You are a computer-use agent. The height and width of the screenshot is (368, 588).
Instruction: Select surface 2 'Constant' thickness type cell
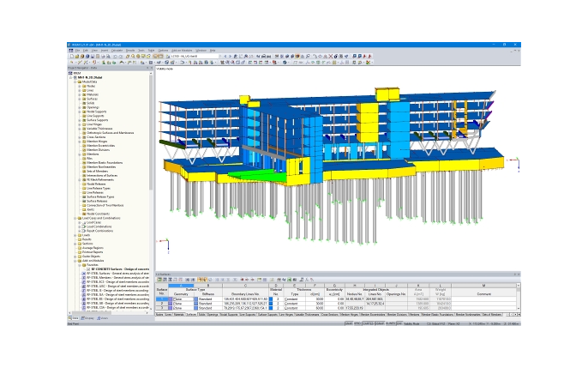coord(296,304)
